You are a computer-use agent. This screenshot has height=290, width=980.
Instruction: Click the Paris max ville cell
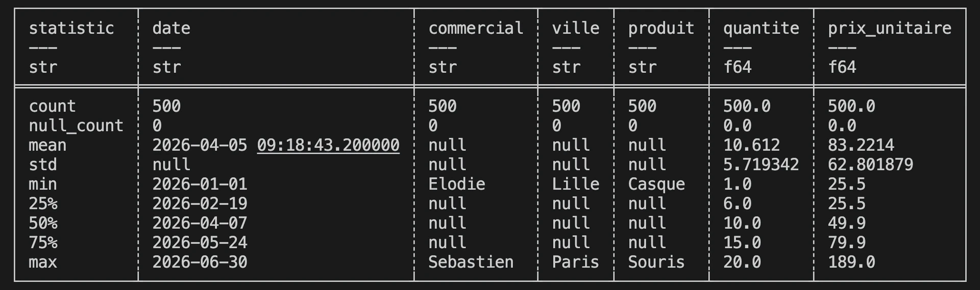coord(576,262)
